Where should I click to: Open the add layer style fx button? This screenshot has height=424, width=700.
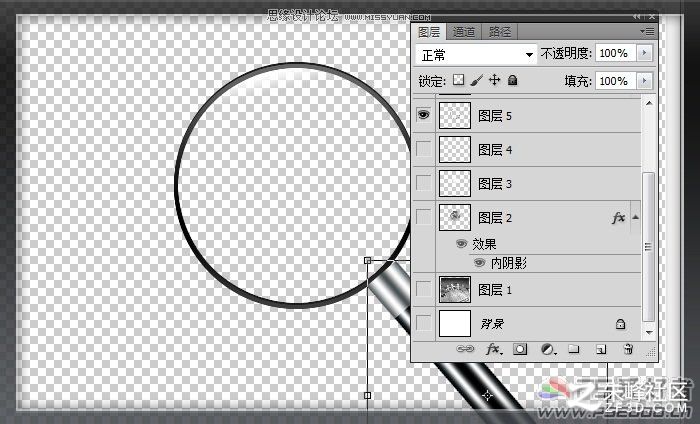pos(494,349)
